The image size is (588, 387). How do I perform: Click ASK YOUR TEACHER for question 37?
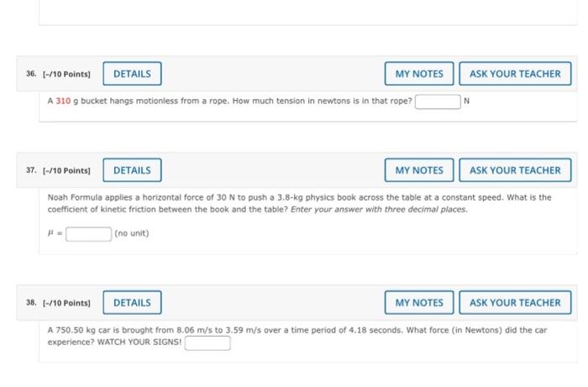click(x=515, y=170)
